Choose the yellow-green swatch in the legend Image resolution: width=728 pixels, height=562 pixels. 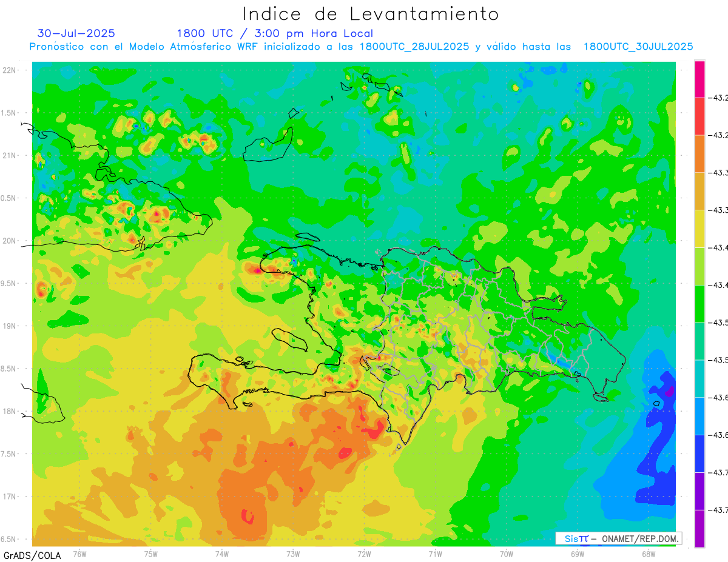click(x=699, y=266)
